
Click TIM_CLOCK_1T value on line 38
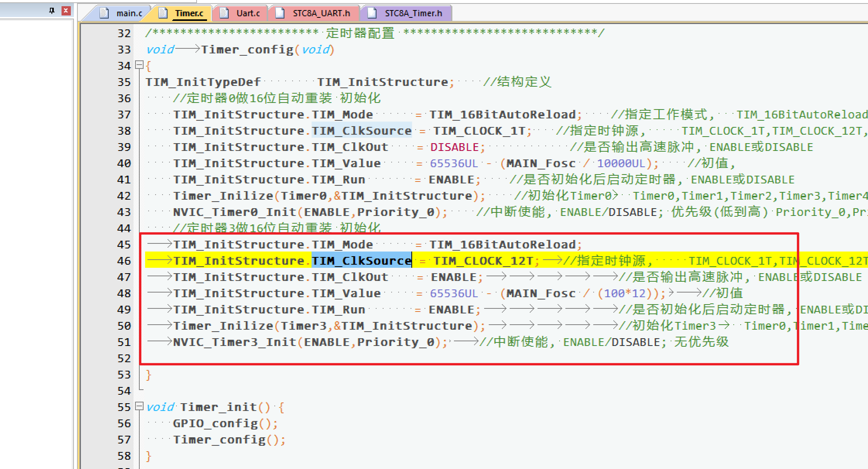479,131
